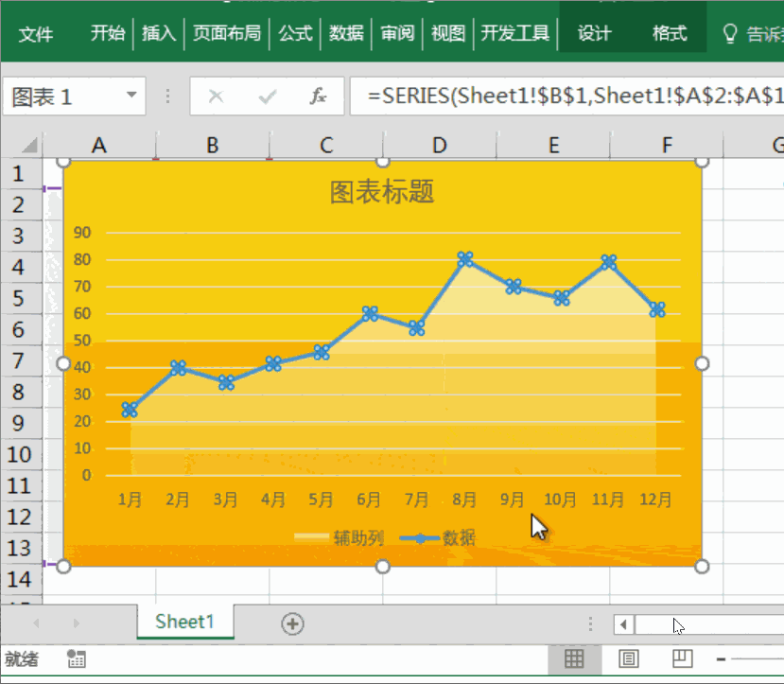Select column E header
This screenshot has width=784, height=684.
tap(553, 146)
